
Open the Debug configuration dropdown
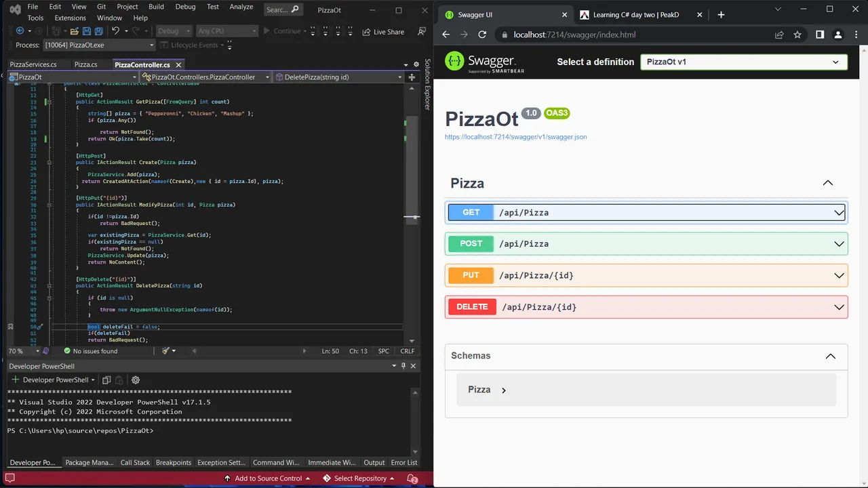(x=174, y=31)
